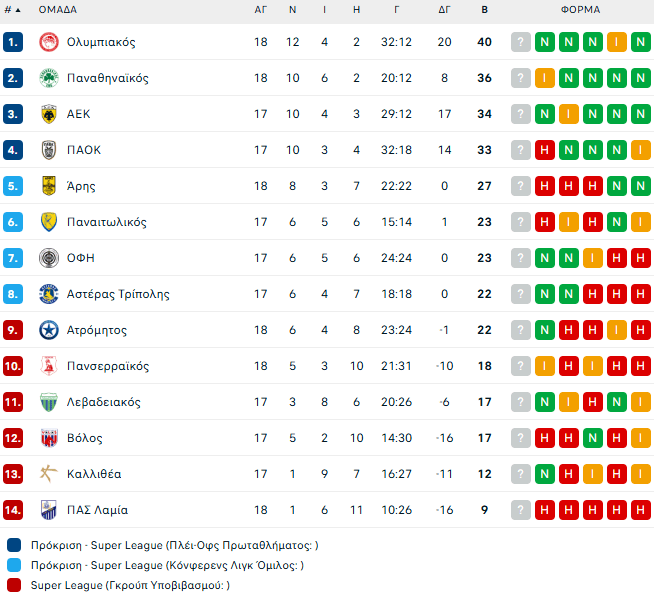Click the ΠΑΟΚ team crest icon

pyautogui.click(x=48, y=150)
